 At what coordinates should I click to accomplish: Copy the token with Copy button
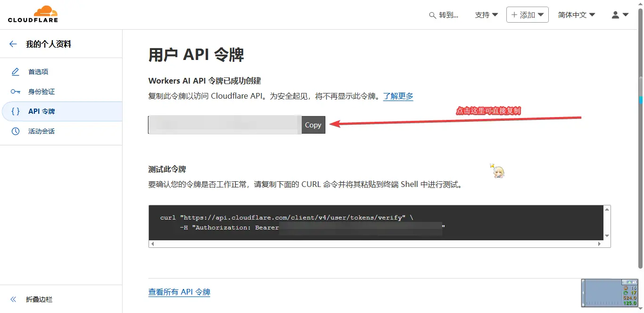[313, 125]
